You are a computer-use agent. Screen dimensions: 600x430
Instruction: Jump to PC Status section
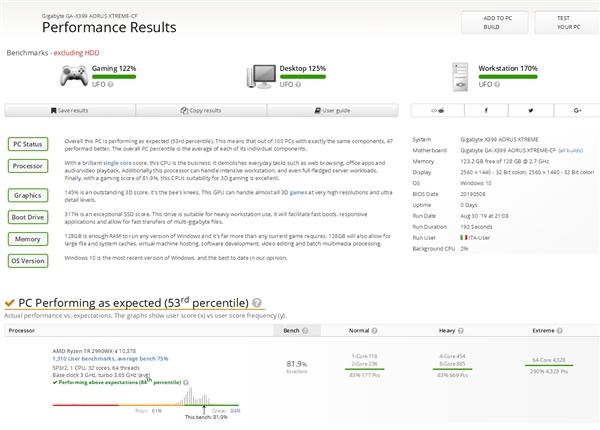tap(27, 145)
